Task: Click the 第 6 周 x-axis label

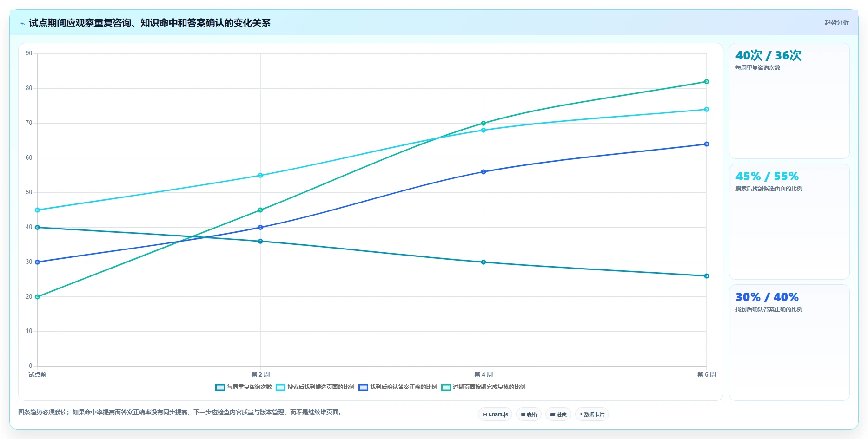Action: [x=706, y=374]
